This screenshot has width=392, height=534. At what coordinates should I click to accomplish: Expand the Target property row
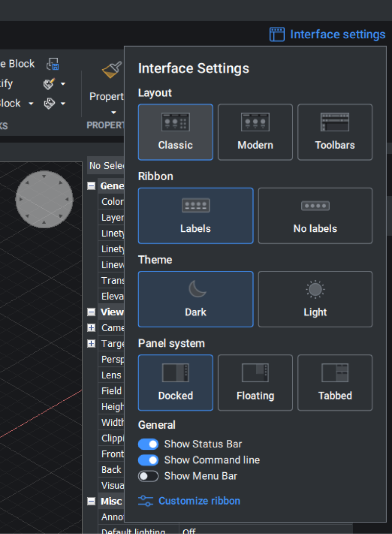point(91,343)
